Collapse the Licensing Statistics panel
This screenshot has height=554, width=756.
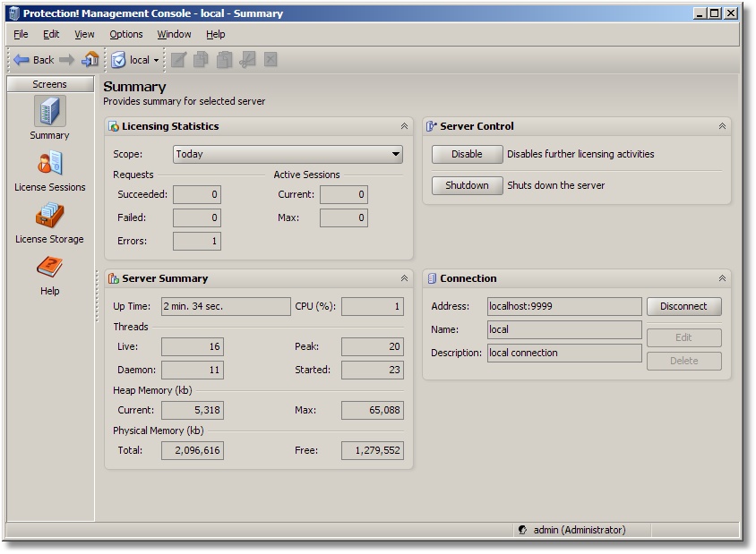click(404, 126)
